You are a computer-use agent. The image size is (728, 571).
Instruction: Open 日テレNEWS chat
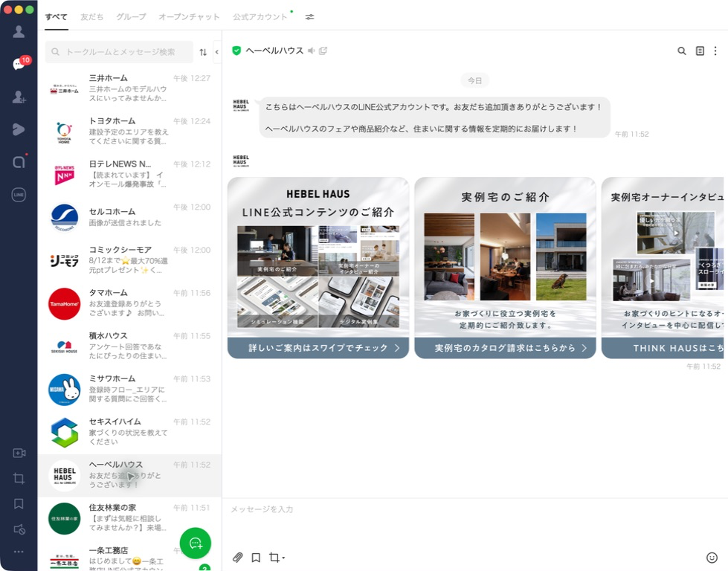[x=129, y=175]
